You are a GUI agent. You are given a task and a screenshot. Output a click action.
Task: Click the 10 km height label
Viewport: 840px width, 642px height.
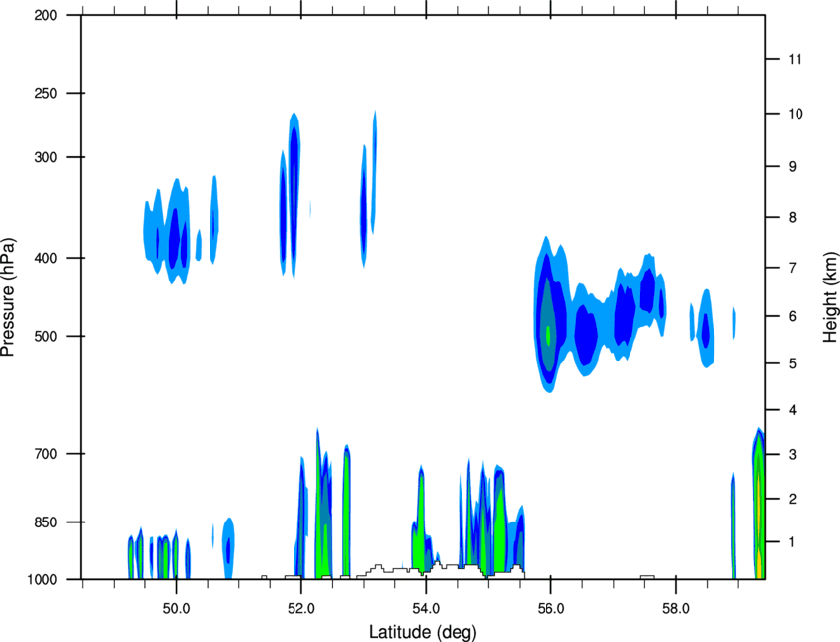(796, 114)
